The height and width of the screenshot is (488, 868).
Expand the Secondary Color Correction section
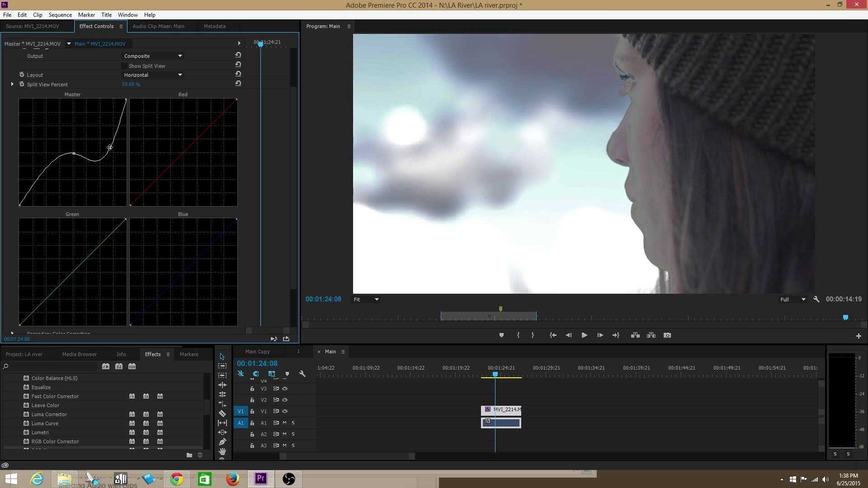(x=11, y=333)
